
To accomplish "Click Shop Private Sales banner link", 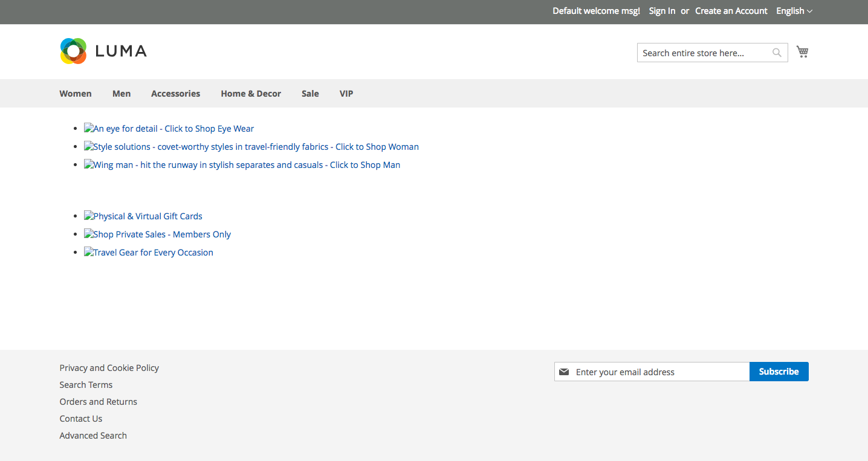I will [158, 234].
